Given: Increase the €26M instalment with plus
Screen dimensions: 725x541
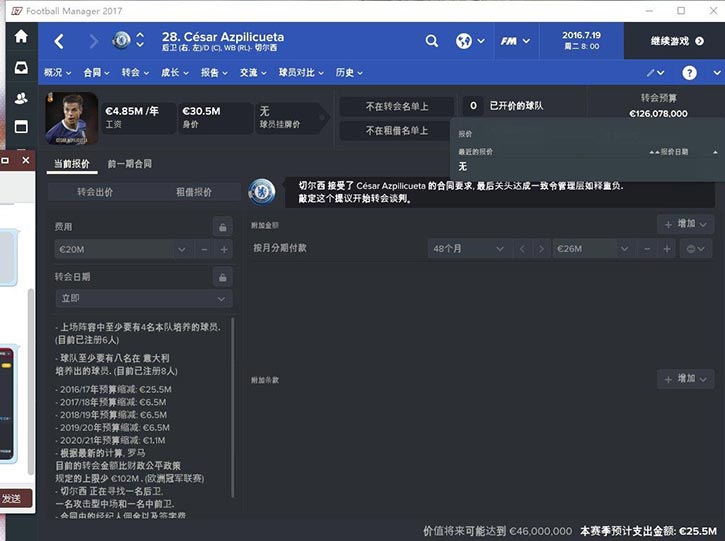Looking at the screenshot, I should coord(667,249).
